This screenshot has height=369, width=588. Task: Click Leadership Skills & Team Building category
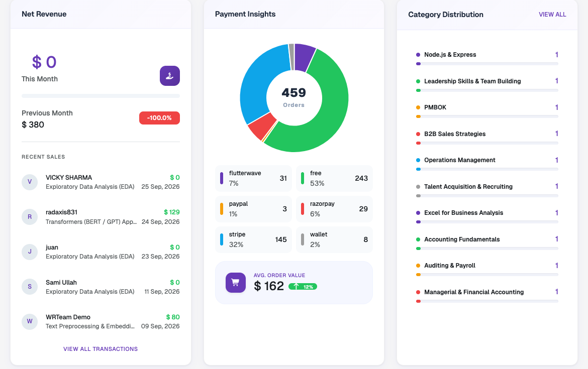point(472,81)
